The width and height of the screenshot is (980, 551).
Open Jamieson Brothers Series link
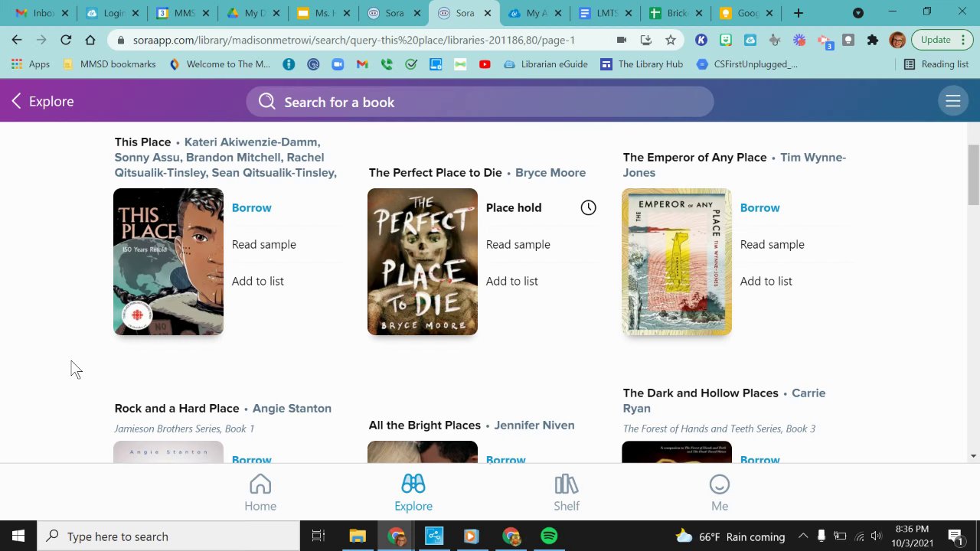point(184,429)
